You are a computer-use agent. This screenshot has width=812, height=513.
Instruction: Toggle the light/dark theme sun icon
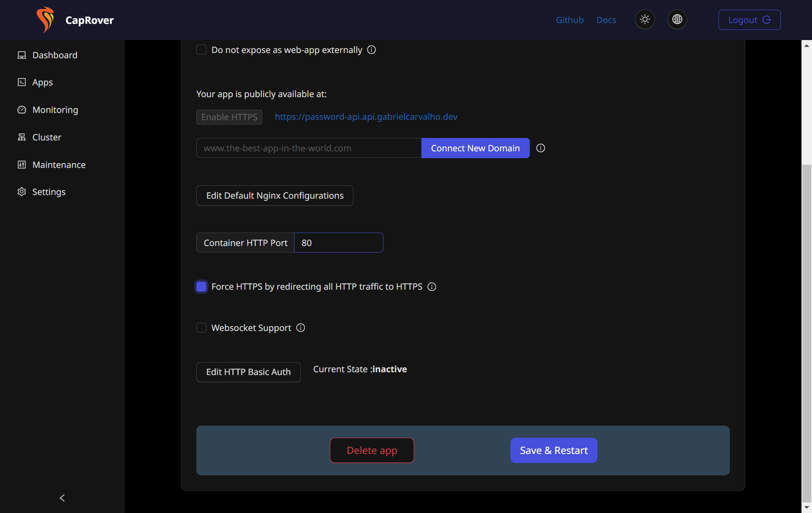tap(645, 19)
